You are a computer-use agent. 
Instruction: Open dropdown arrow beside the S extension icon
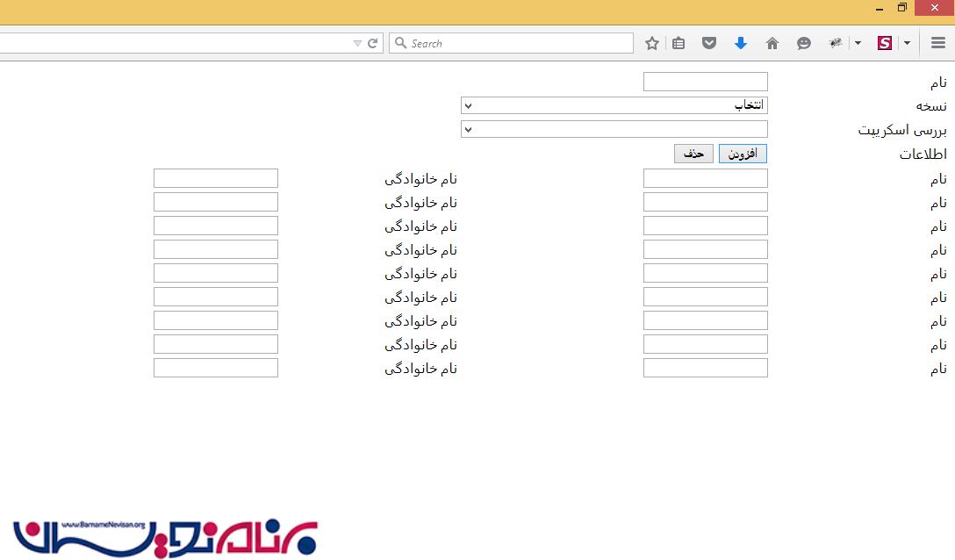point(907,43)
